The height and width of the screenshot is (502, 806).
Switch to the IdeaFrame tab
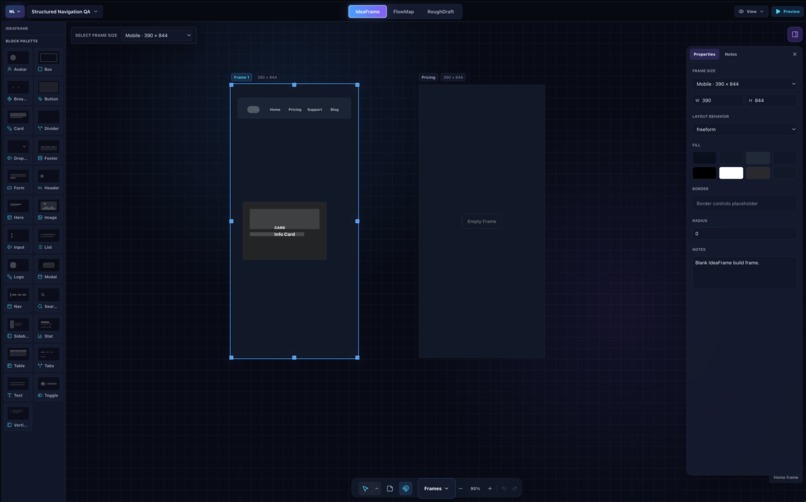[368, 11]
